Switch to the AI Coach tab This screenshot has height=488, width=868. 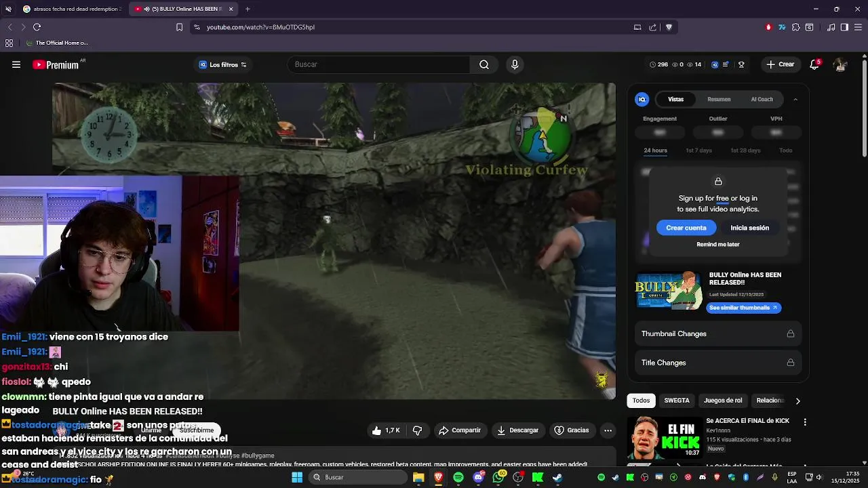[x=762, y=99]
